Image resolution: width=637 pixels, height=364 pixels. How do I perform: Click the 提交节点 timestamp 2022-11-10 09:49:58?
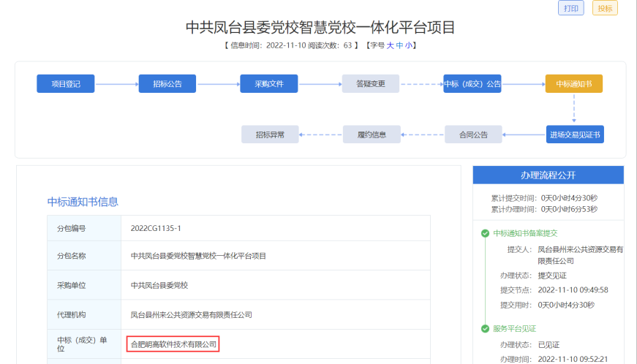(573, 289)
